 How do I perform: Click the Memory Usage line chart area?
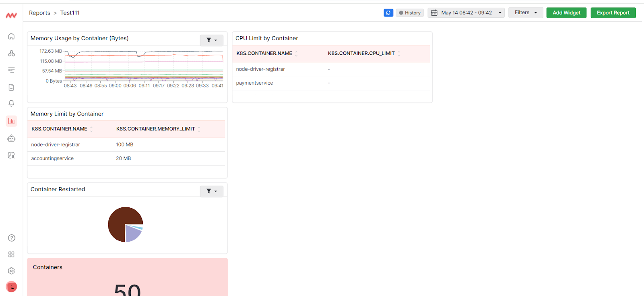[x=144, y=66]
